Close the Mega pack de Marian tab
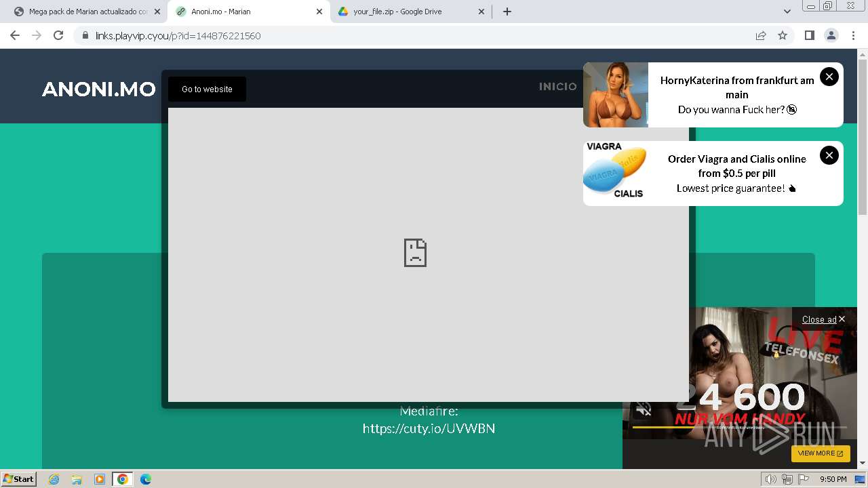 click(x=157, y=12)
